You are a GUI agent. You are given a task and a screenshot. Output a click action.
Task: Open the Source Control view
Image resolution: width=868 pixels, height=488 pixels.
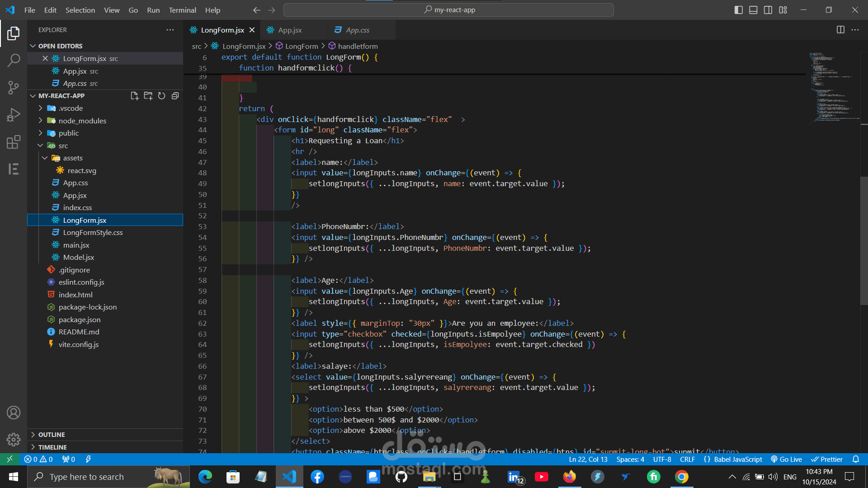(14, 87)
